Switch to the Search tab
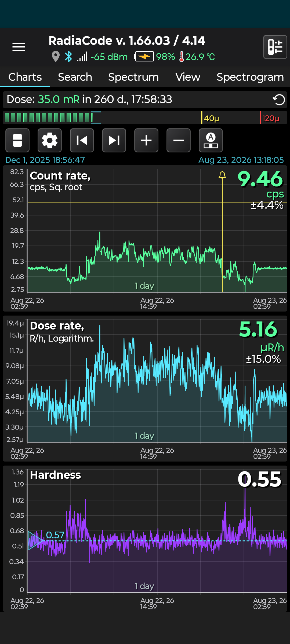290x644 pixels. [75, 77]
